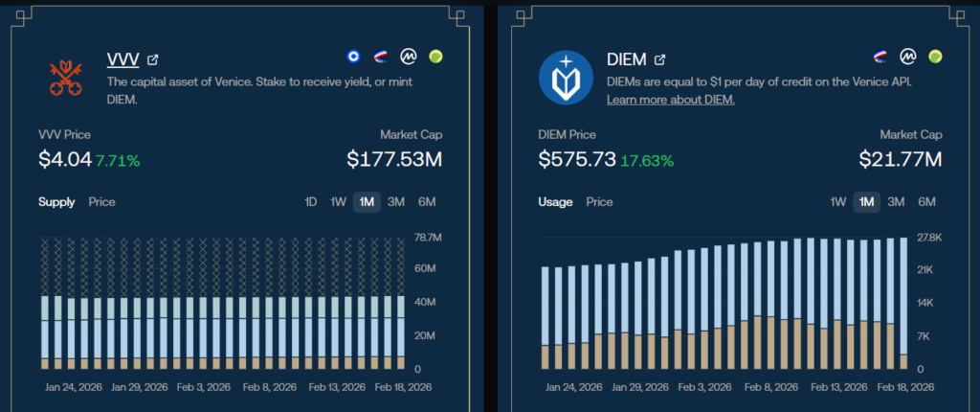Open the Learn more about DIEM link
980x412 pixels.
click(671, 100)
